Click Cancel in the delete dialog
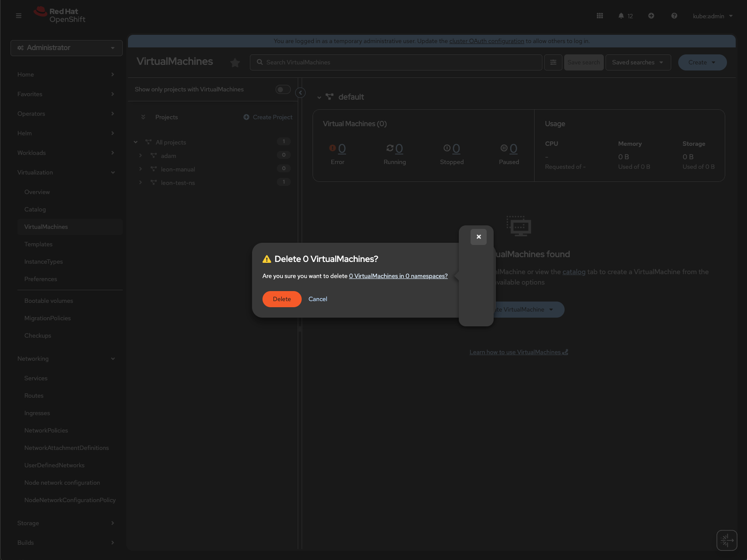 pyautogui.click(x=318, y=299)
